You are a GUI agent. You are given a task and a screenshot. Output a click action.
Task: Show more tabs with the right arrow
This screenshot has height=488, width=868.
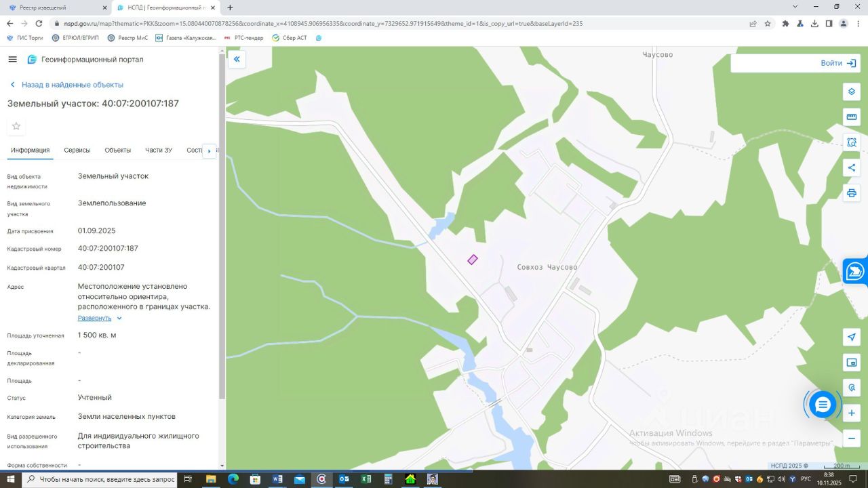pos(209,150)
